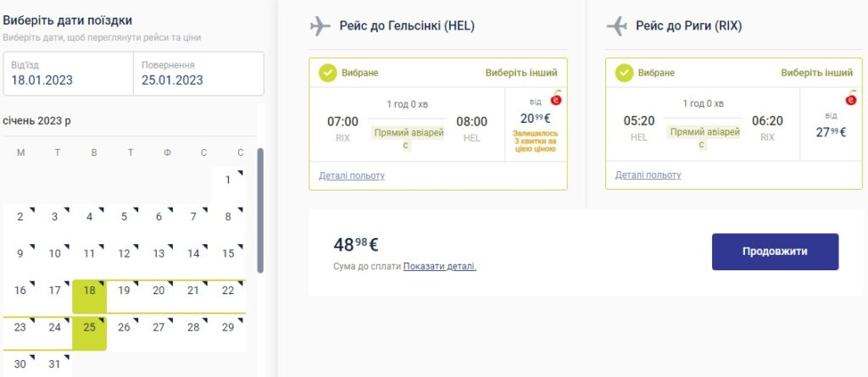Click the calendar's vertical scrollbar
The width and height of the screenshot is (868, 377).
pos(260,212)
